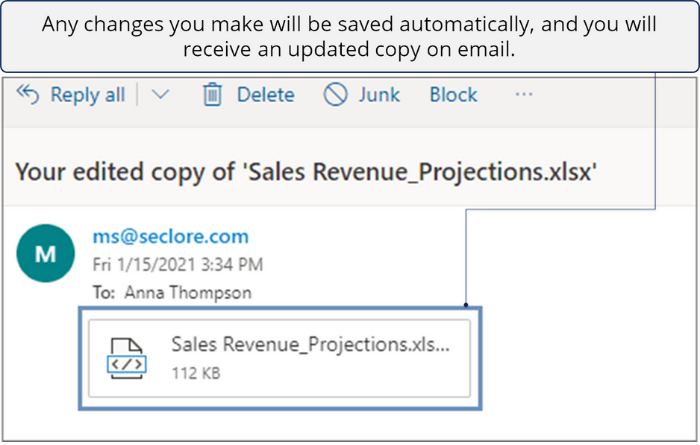Open the Sales Revenue_Projections.xls attachment name
The image size is (700, 445).
pyautogui.click(x=310, y=345)
